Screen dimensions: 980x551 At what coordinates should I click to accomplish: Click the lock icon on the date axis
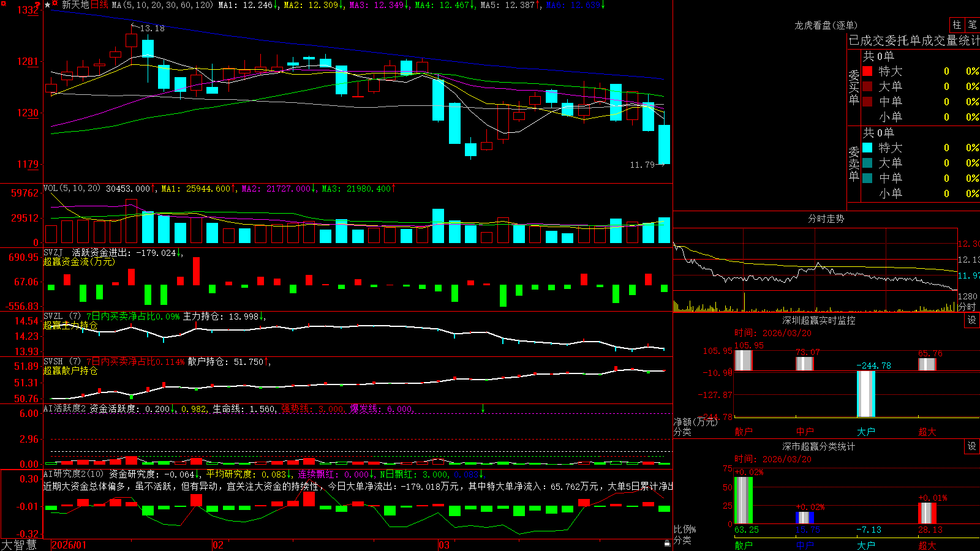click(x=667, y=543)
